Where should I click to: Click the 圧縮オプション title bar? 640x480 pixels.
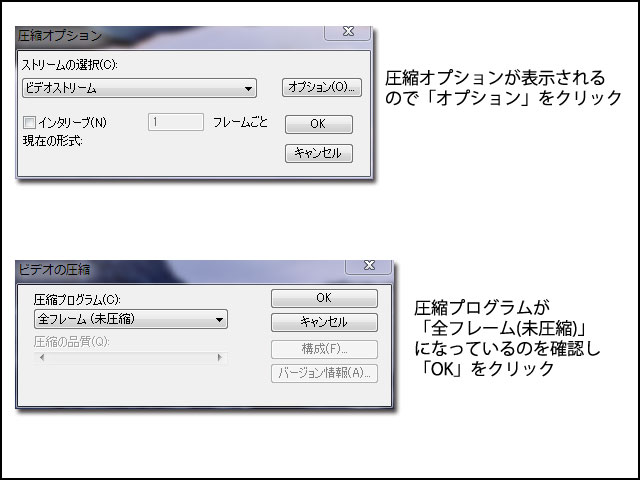click(x=169, y=37)
